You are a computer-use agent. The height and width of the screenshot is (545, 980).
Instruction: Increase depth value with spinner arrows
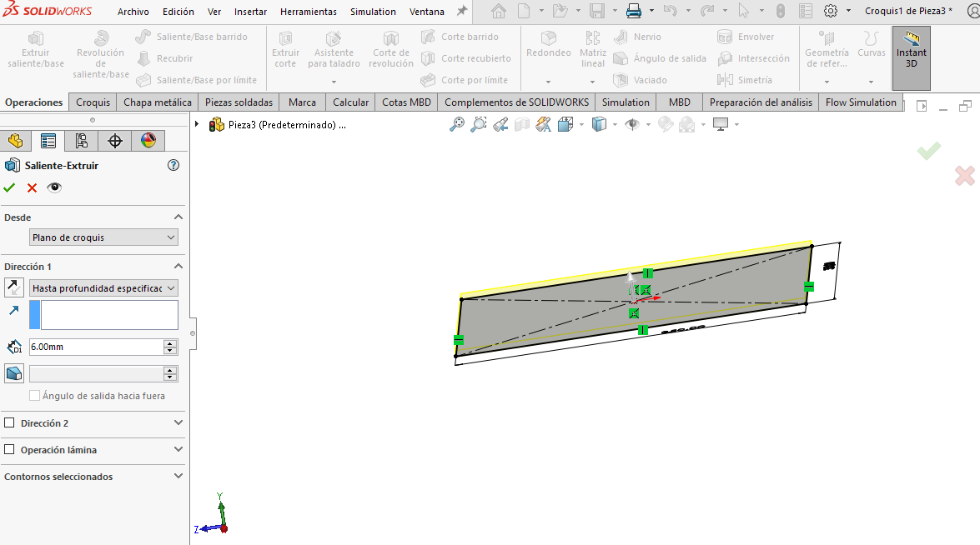click(170, 342)
